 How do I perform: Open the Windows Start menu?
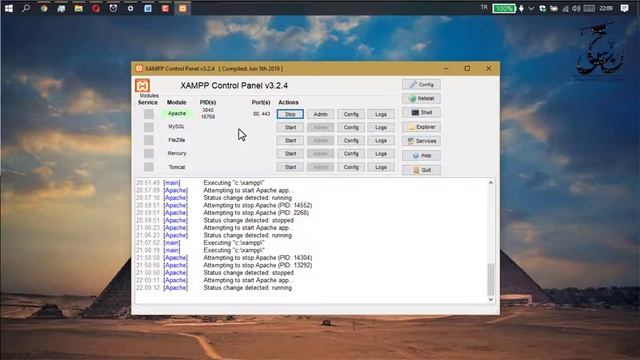click(9, 8)
